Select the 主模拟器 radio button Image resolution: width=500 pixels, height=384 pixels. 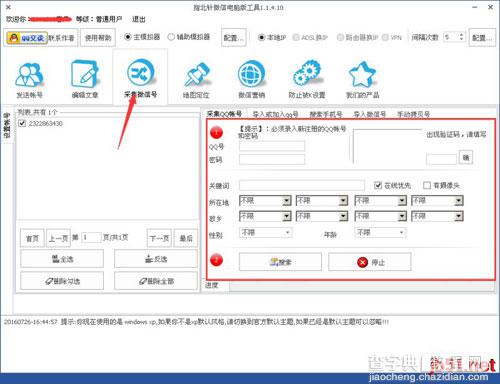(128, 37)
